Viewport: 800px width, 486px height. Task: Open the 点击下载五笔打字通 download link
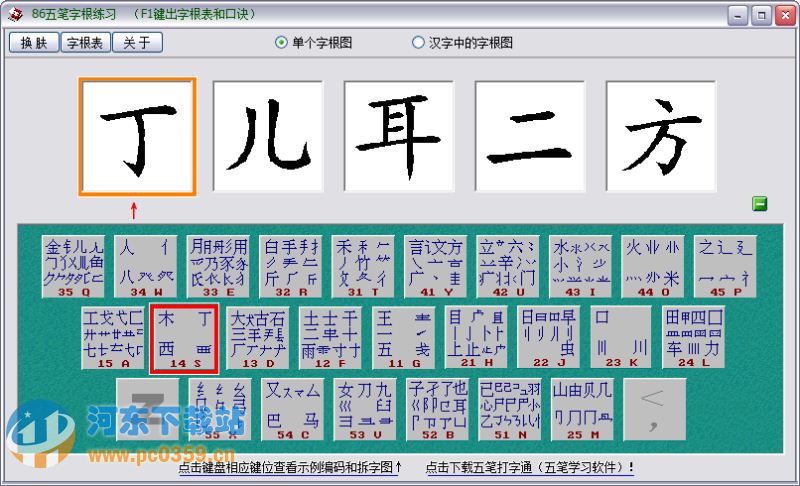click(530, 467)
